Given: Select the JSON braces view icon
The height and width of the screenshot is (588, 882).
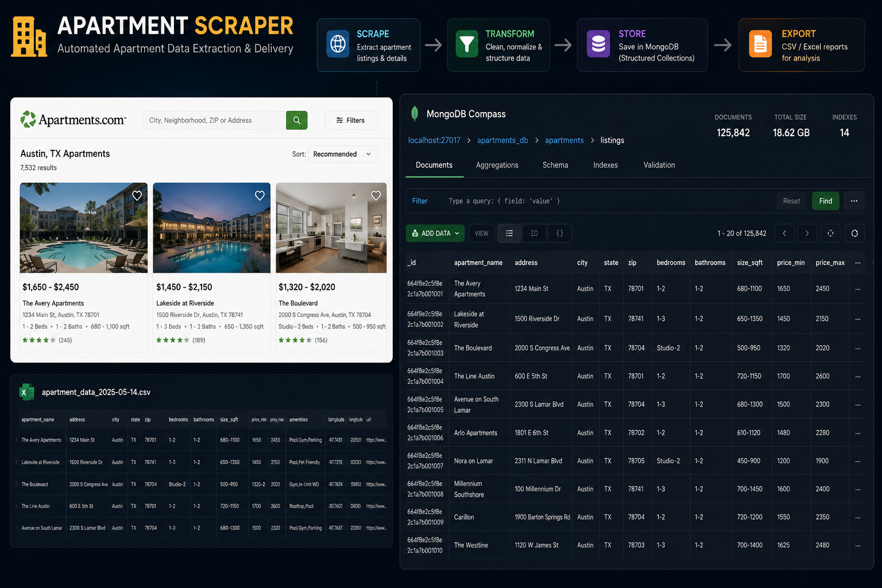Looking at the screenshot, I should tap(559, 233).
